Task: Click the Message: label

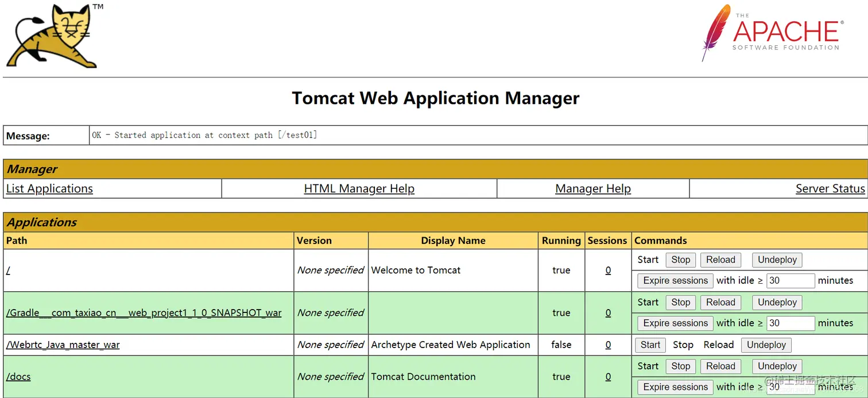Action: (28, 136)
